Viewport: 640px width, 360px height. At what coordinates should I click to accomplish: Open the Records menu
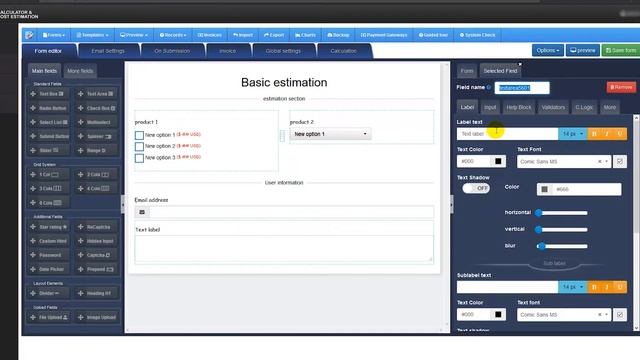pyautogui.click(x=173, y=35)
